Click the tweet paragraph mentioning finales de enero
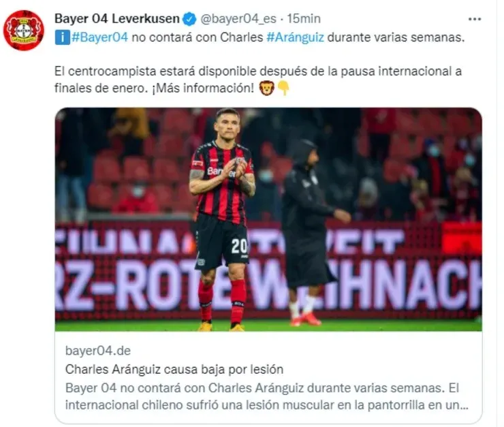The image size is (504, 427). click(x=257, y=80)
